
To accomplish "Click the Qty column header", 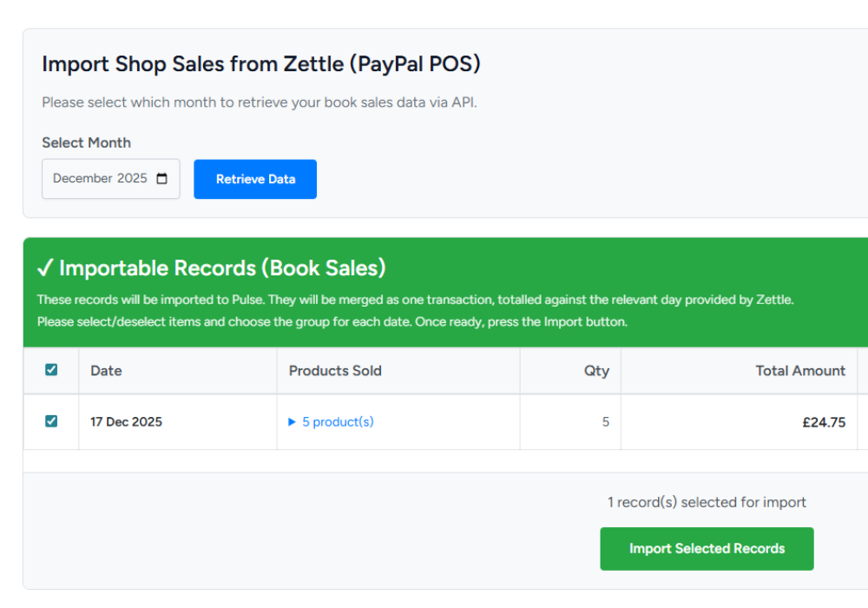I will (x=596, y=371).
